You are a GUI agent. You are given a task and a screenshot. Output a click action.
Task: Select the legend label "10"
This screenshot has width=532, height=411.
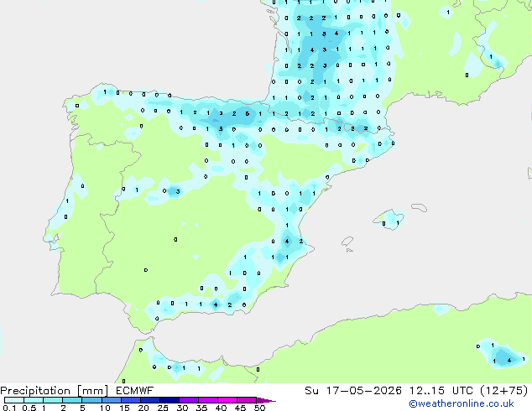(105, 408)
